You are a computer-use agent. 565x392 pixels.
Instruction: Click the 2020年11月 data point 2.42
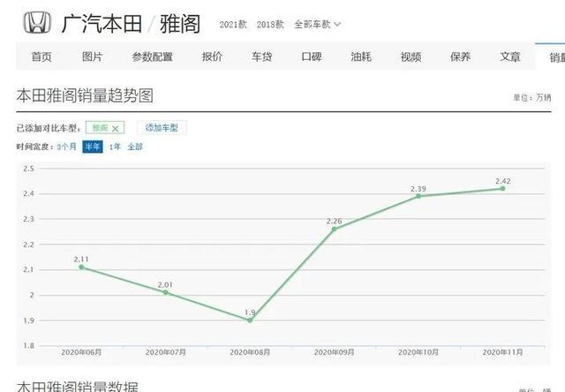[x=502, y=188]
